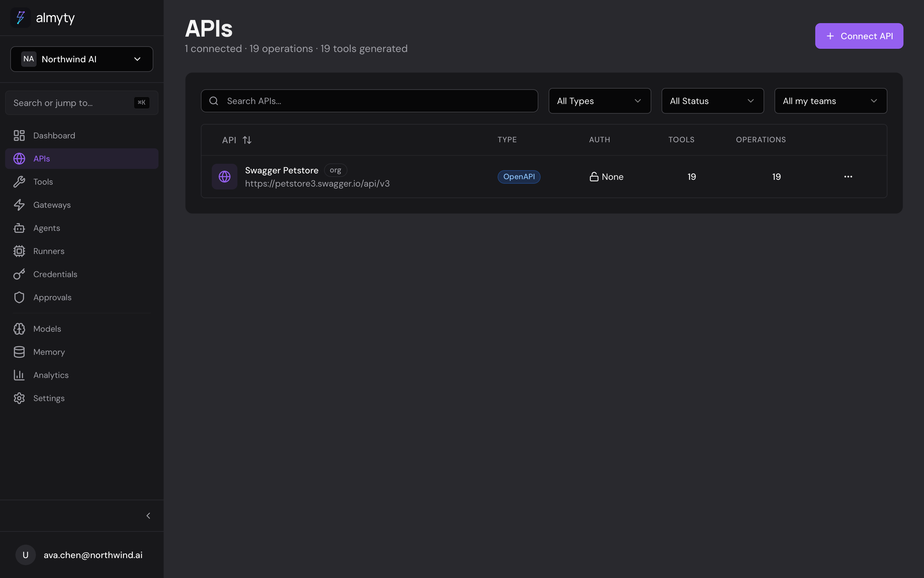The width and height of the screenshot is (924, 578).
Task: Open the Tools page
Action: [82, 181]
